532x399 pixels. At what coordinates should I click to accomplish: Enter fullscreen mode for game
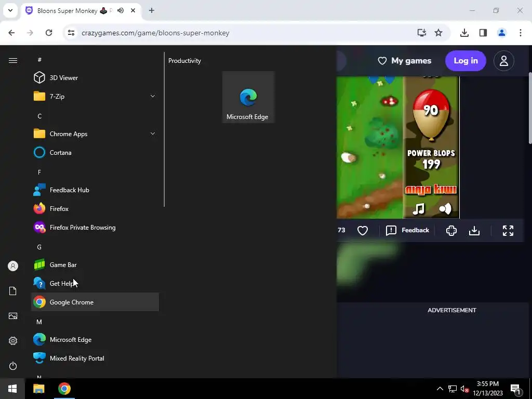(x=508, y=230)
